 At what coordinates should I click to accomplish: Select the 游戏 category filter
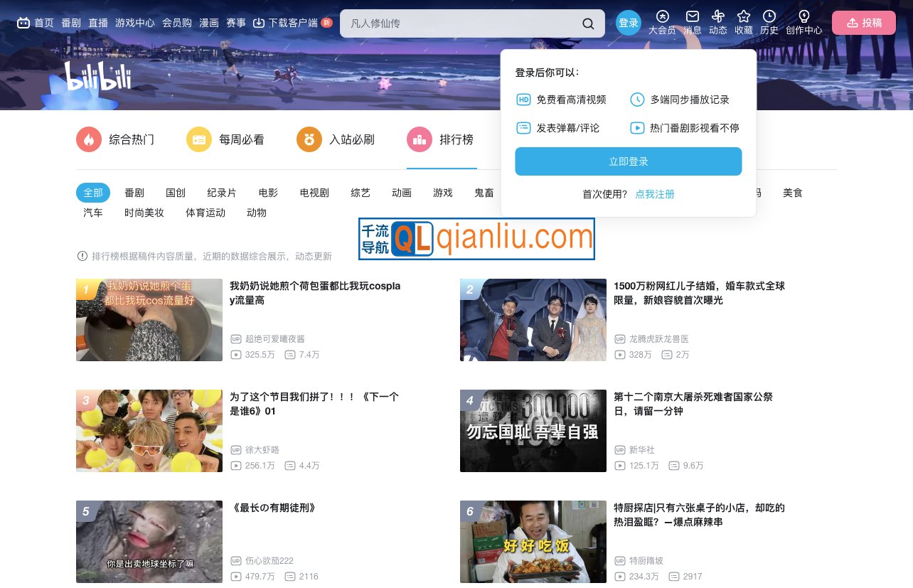(x=442, y=193)
